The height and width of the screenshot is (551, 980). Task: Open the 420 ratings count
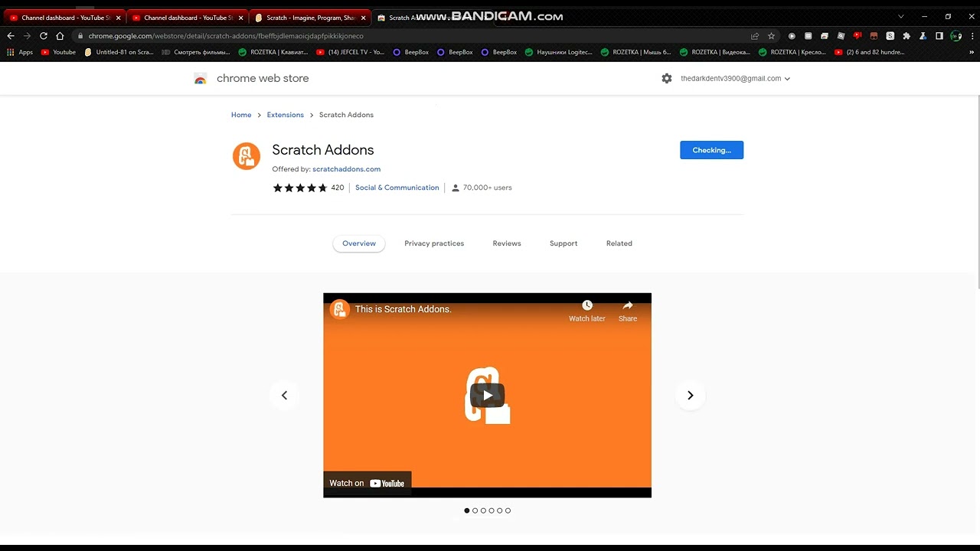(x=338, y=187)
